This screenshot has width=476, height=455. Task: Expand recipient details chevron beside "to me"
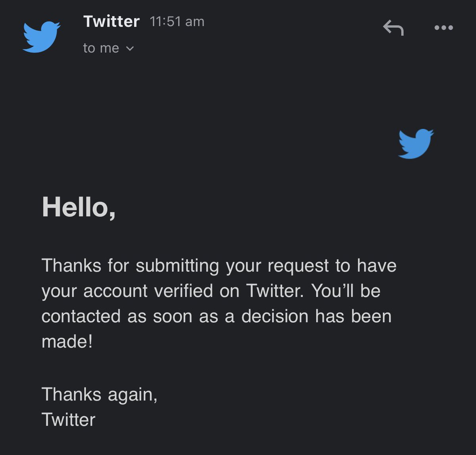(x=130, y=49)
